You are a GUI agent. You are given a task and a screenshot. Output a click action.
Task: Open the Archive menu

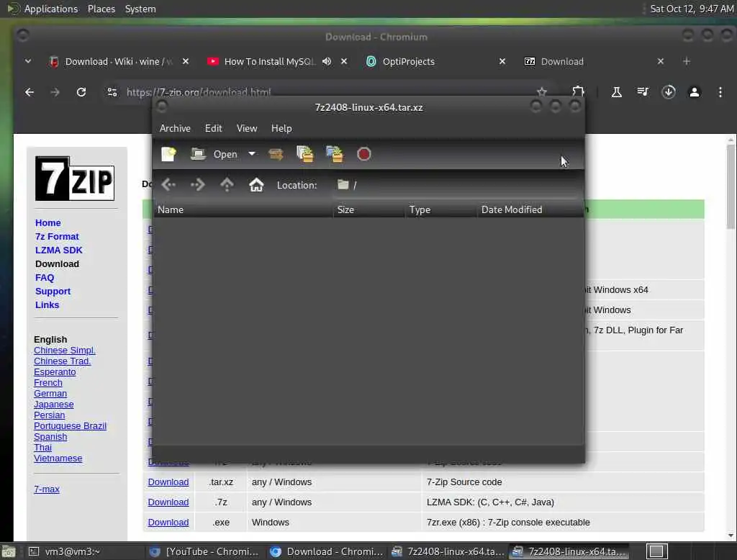tap(175, 128)
